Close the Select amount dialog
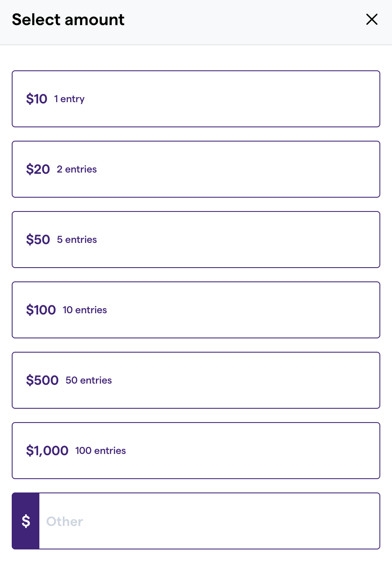 coord(371,19)
